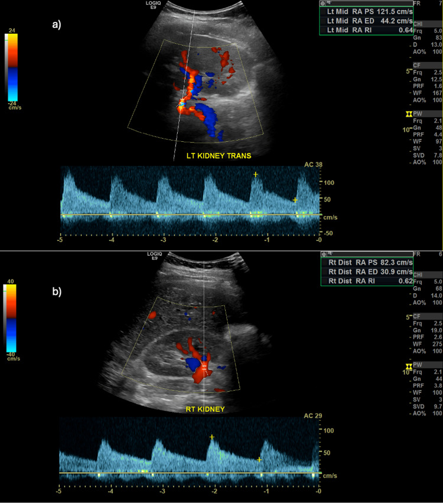Click the round gray icon above Lt Mid results
This screenshot has height=504, width=443.
point(323,3)
